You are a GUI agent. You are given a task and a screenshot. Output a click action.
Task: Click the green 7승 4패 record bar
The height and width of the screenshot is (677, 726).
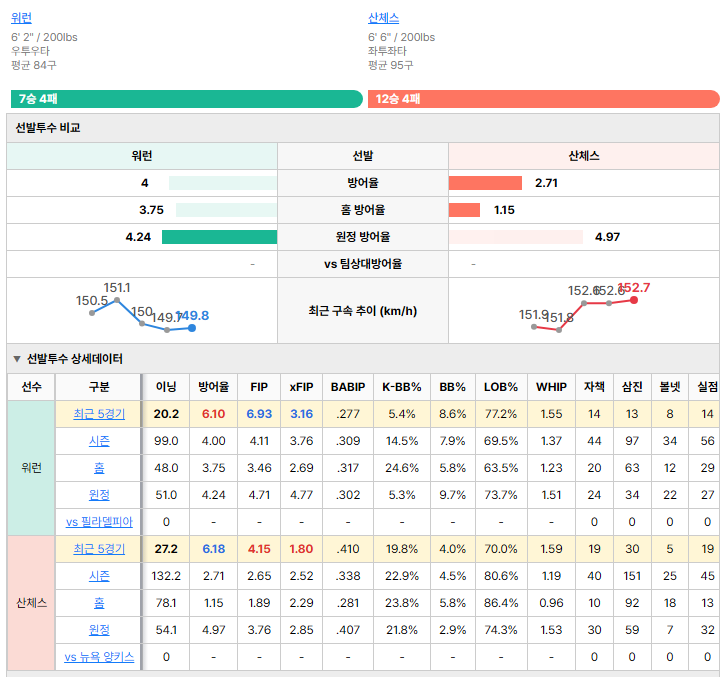(x=187, y=99)
